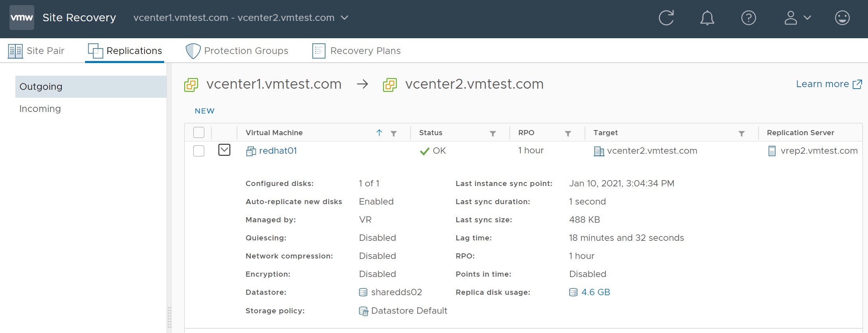
Task: Switch to the Protection Groups tab
Action: [237, 51]
